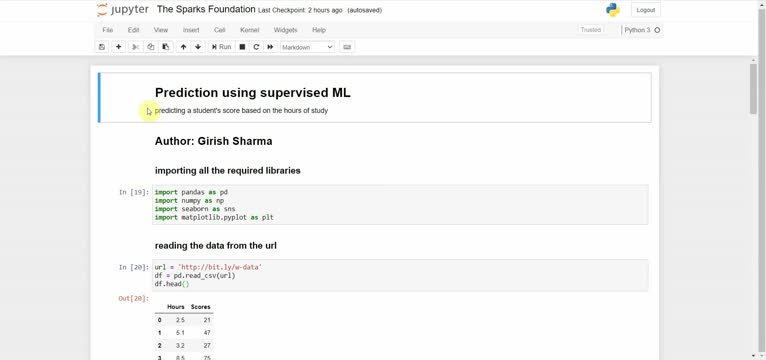Open the command palette keyboard icon
This screenshot has height=360, width=766.
pos(347,47)
